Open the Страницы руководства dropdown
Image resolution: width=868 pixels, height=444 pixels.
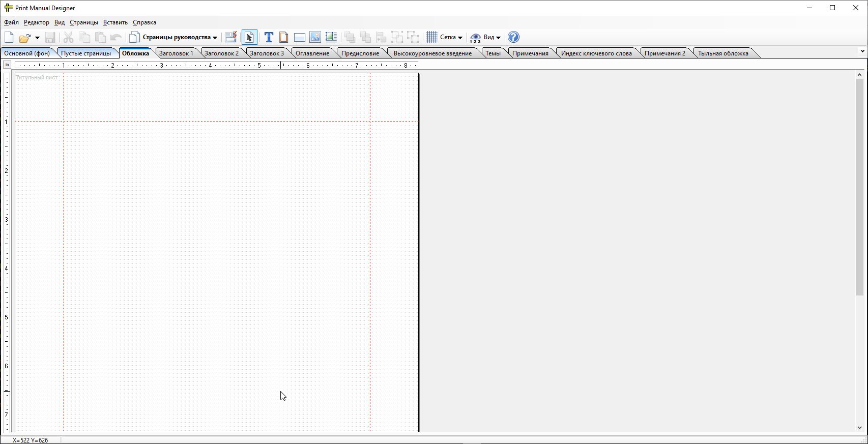coord(173,37)
